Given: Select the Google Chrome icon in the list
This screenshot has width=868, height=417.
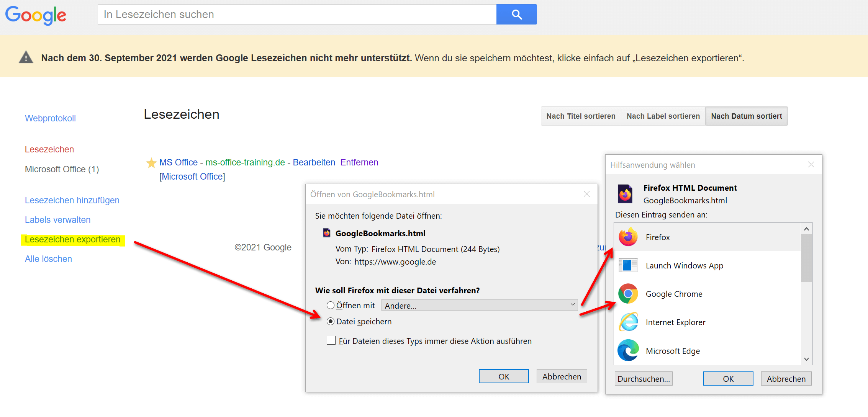Looking at the screenshot, I should (628, 294).
